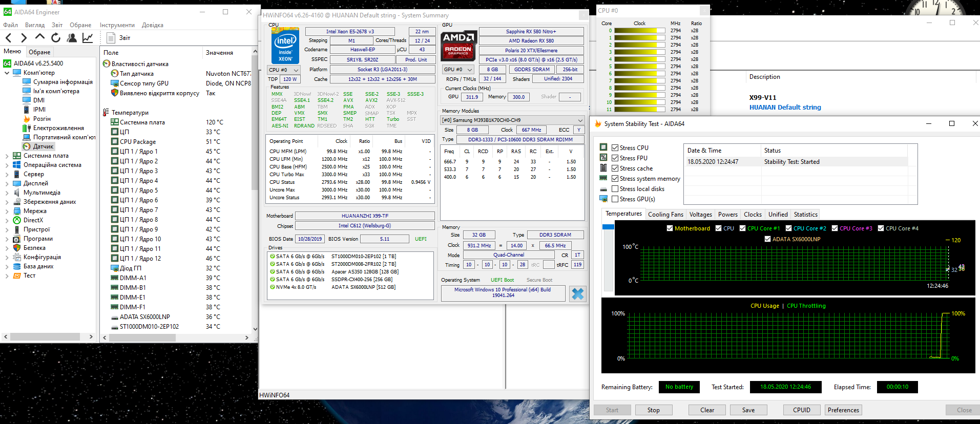980x424 pixels.
Task: Open the user icon in AIDA64 toolbar
Action: [72, 37]
